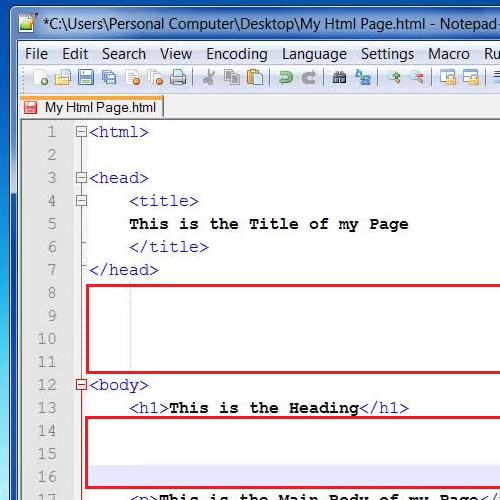This screenshot has height=500, width=500.
Task: Open the Search menu
Action: tap(124, 54)
